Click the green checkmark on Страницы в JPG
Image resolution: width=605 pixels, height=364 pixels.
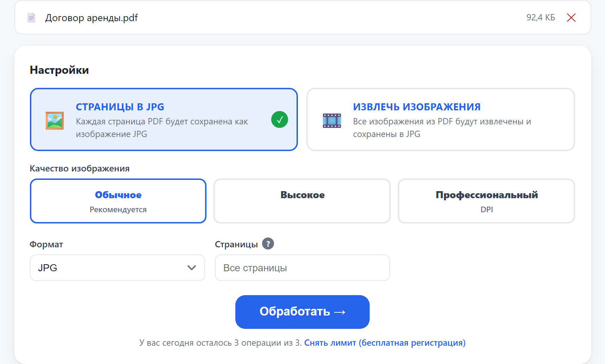coord(280,119)
